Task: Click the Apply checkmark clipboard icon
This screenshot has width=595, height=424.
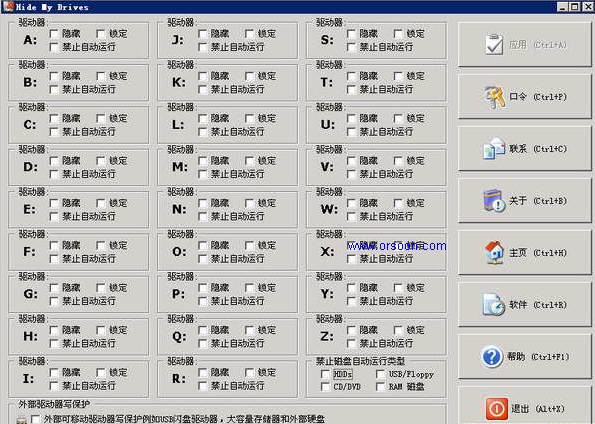Action: click(494, 44)
